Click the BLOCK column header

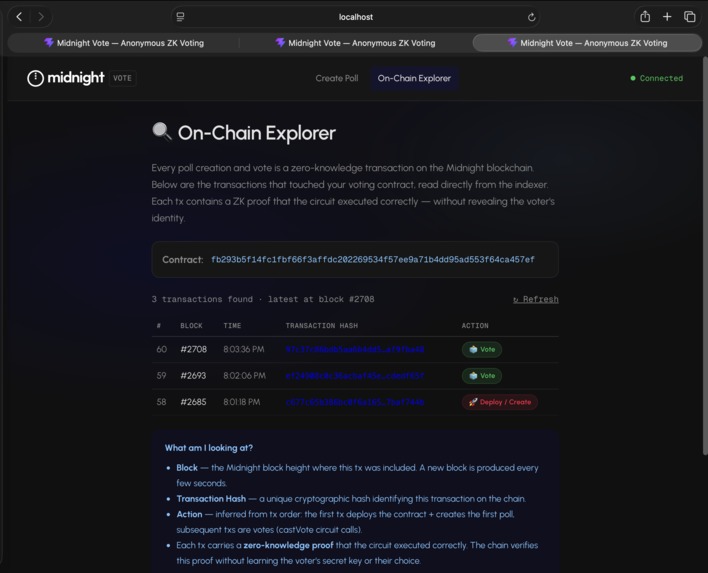tap(191, 326)
